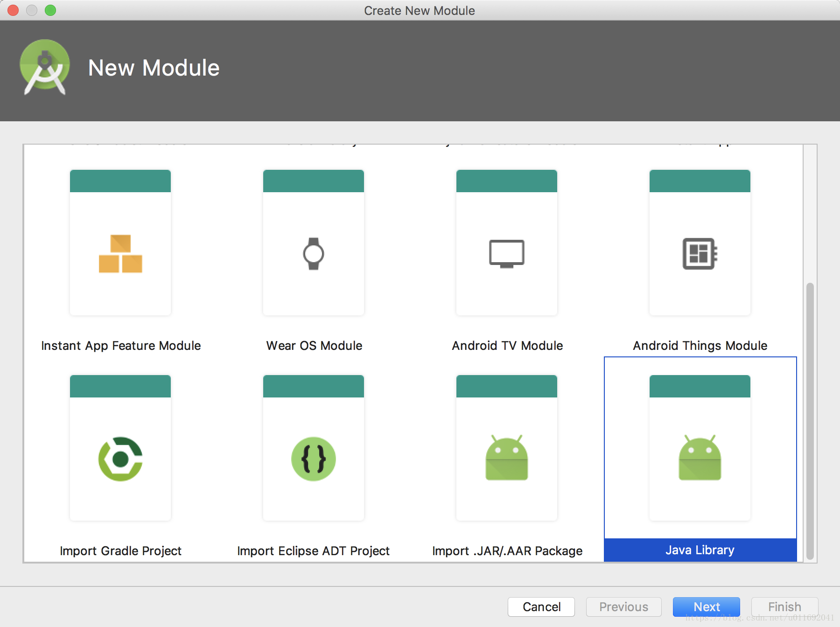Screen dimensions: 840x627
Task: Click the Cancel button
Action: click(x=541, y=607)
